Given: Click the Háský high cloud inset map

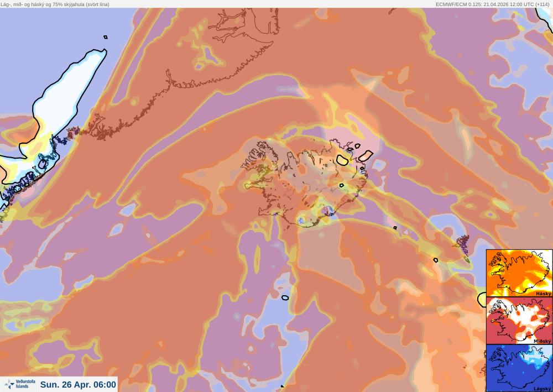Looking at the screenshot, I should pyautogui.click(x=519, y=273).
